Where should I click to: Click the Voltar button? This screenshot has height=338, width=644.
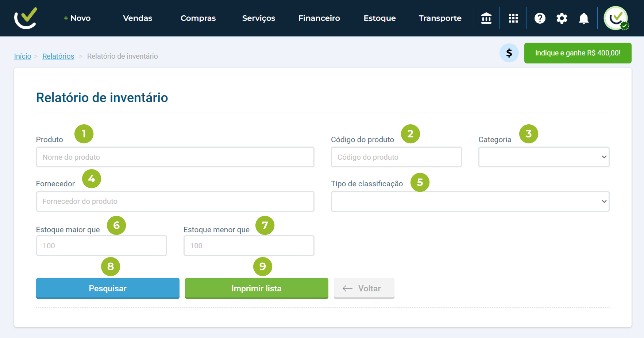(364, 288)
